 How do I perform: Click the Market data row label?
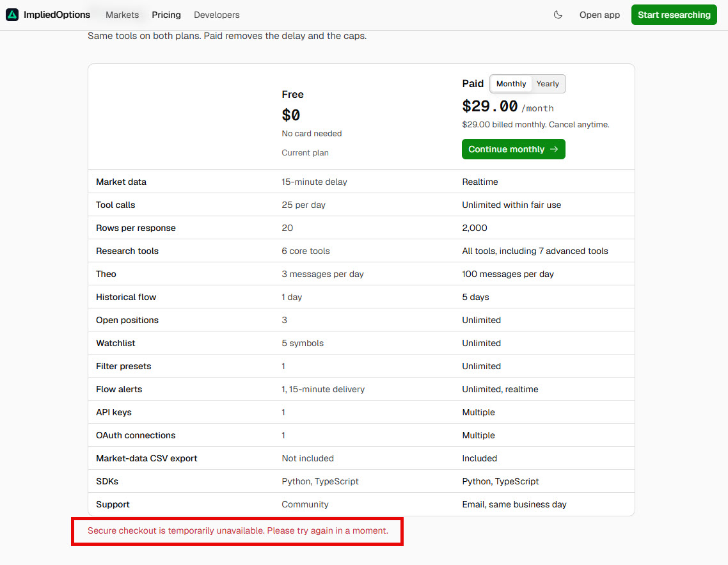121,182
